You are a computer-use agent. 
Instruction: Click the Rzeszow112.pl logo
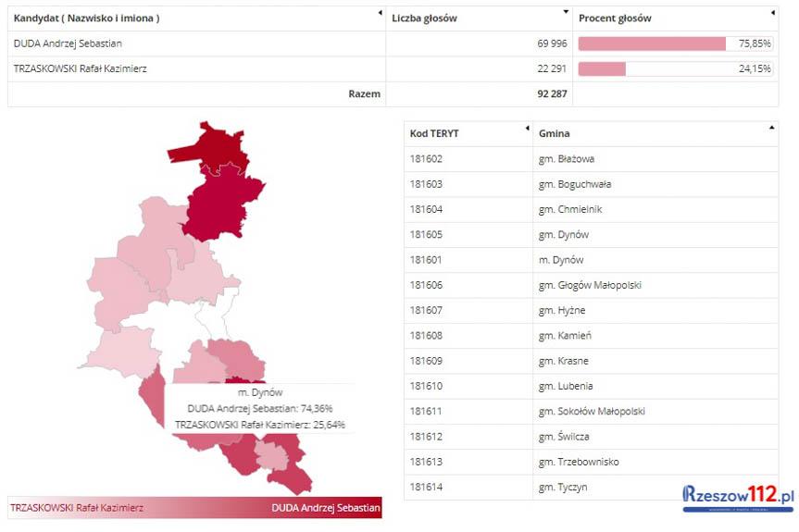[738, 498]
